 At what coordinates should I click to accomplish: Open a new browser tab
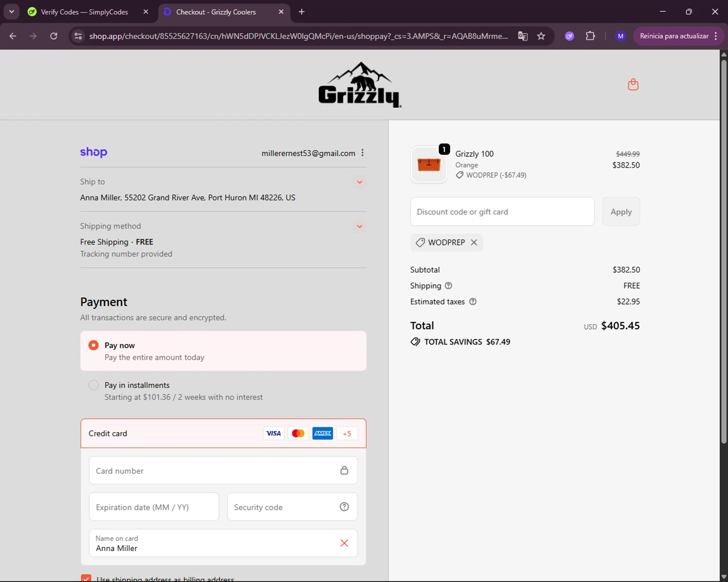[301, 12]
